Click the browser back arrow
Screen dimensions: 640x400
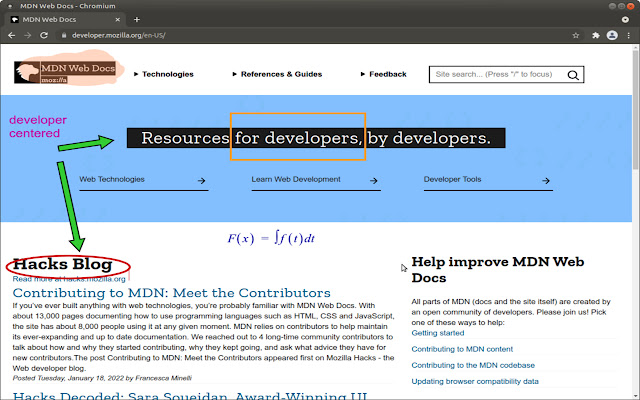coord(11,36)
